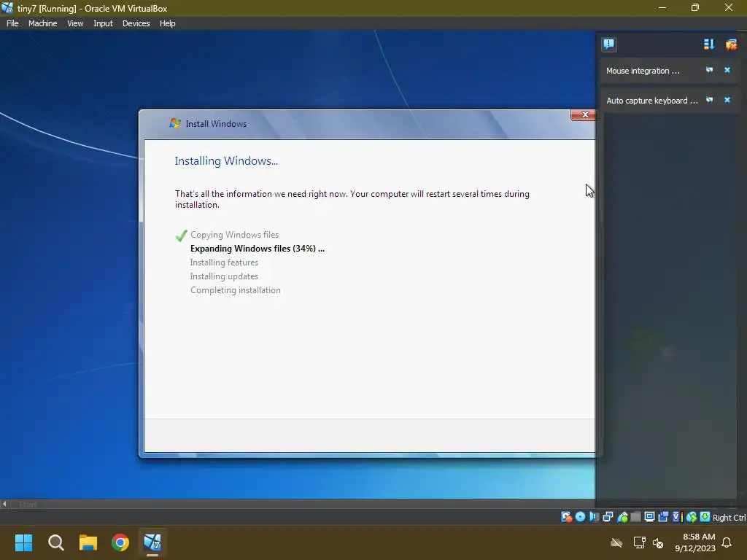This screenshot has width=747, height=560.
Task: Click the VM horizontal scrollbar left arrow
Action: 4,504
